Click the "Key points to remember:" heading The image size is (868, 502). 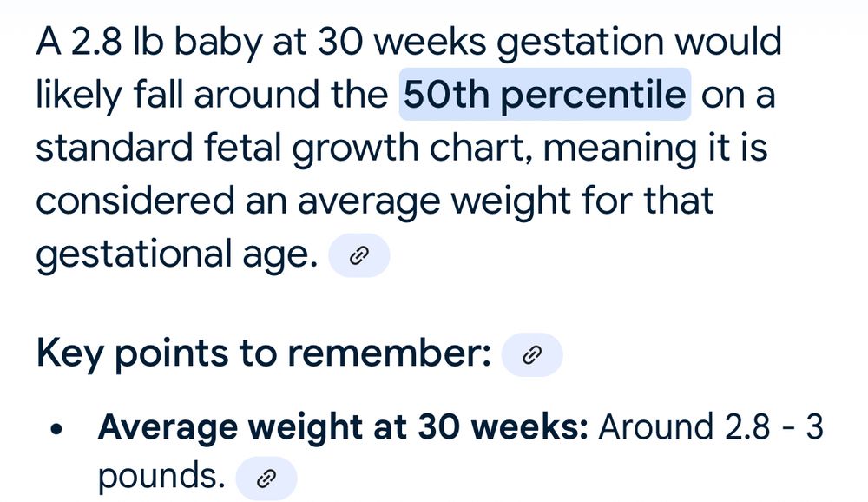click(x=264, y=354)
